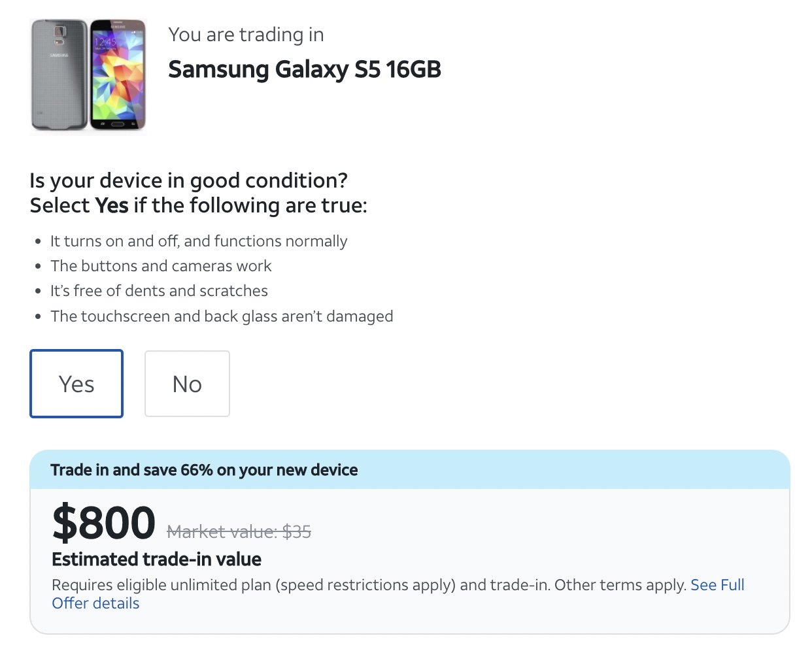Click the home button on the phone's front image

point(118,124)
